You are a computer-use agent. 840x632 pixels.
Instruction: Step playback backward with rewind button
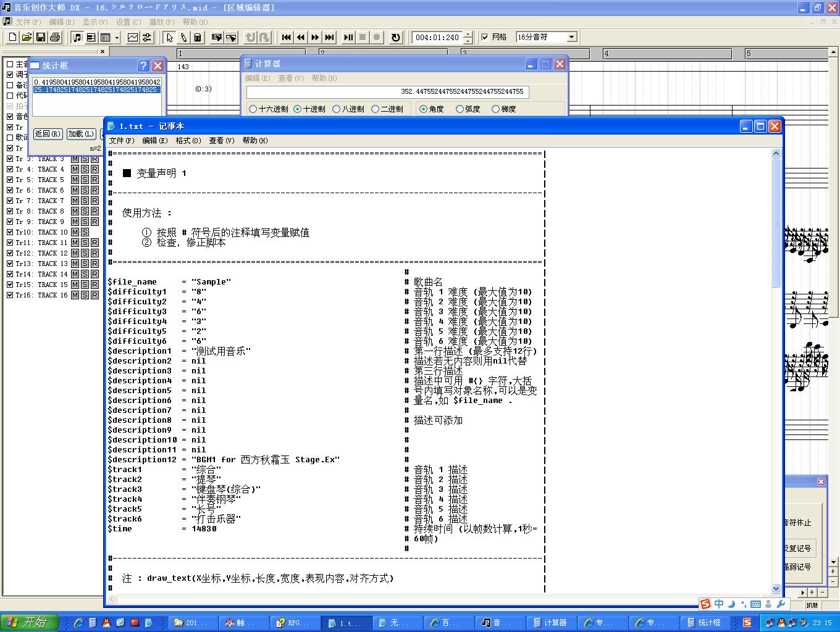[x=300, y=38]
